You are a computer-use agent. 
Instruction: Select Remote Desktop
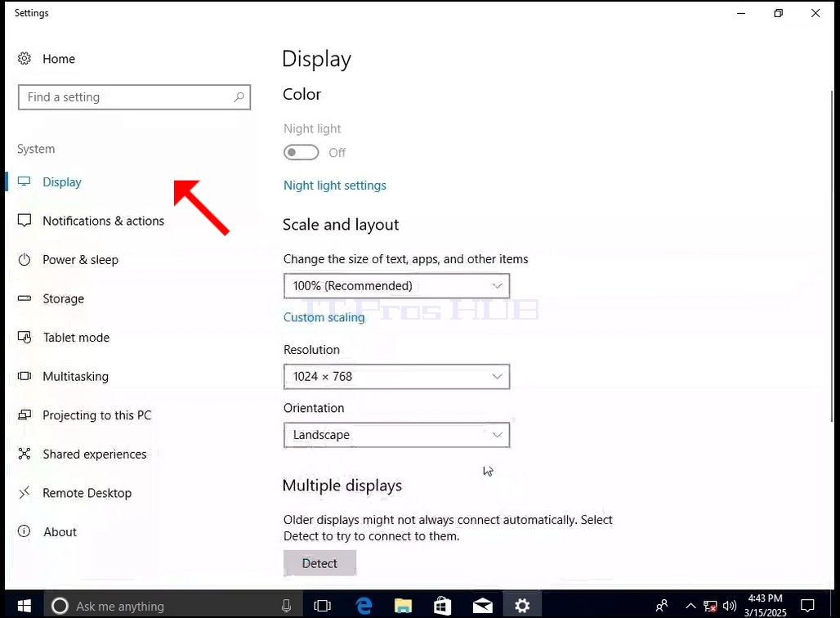click(x=87, y=493)
